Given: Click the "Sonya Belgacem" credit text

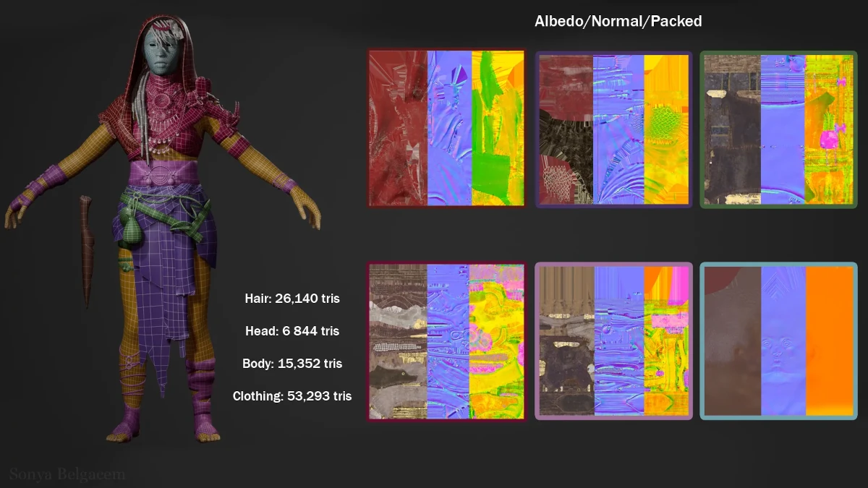Looking at the screenshot, I should (x=67, y=474).
